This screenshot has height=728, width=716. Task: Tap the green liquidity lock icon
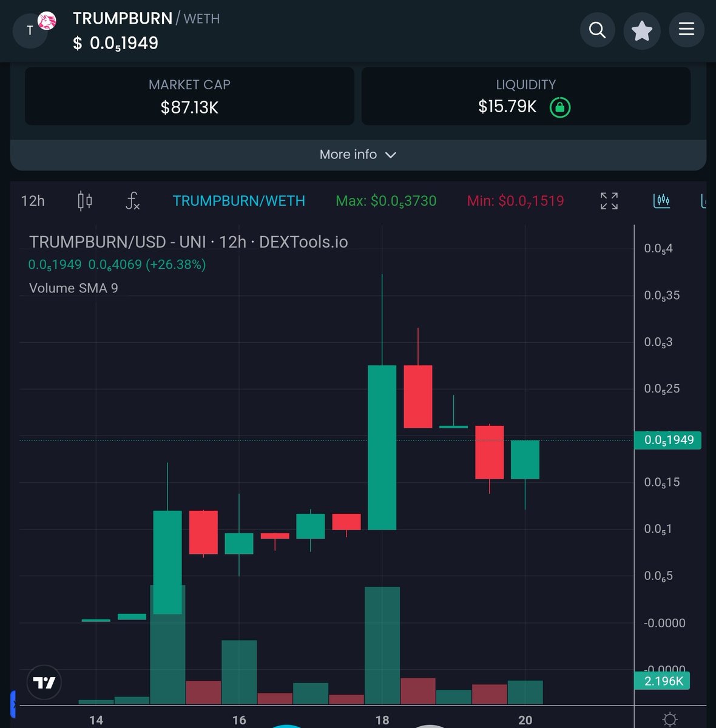tap(559, 107)
